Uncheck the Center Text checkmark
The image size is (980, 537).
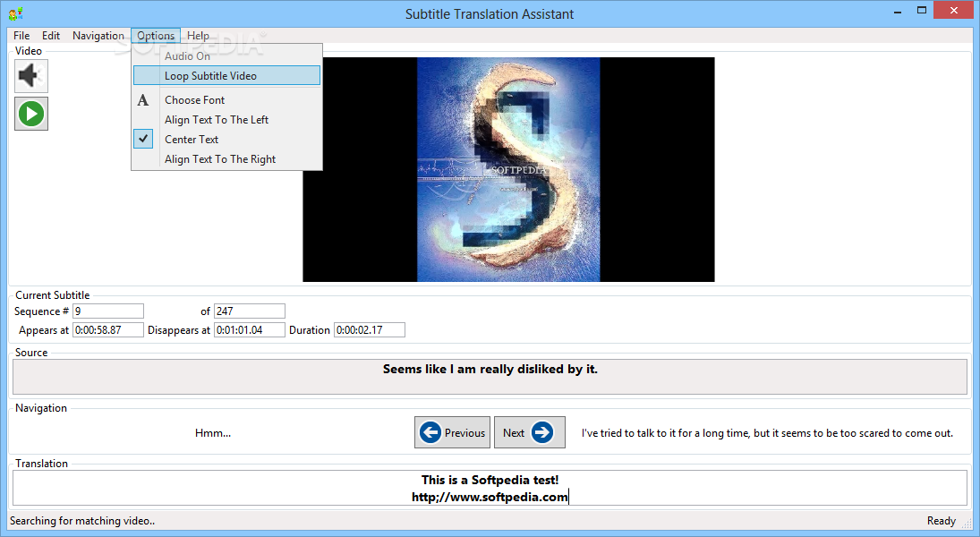(143, 139)
